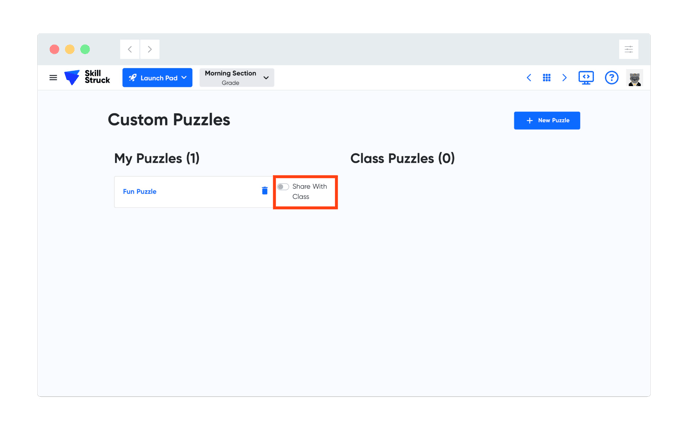
Task: Click the browser forward arrow
Action: click(150, 49)
